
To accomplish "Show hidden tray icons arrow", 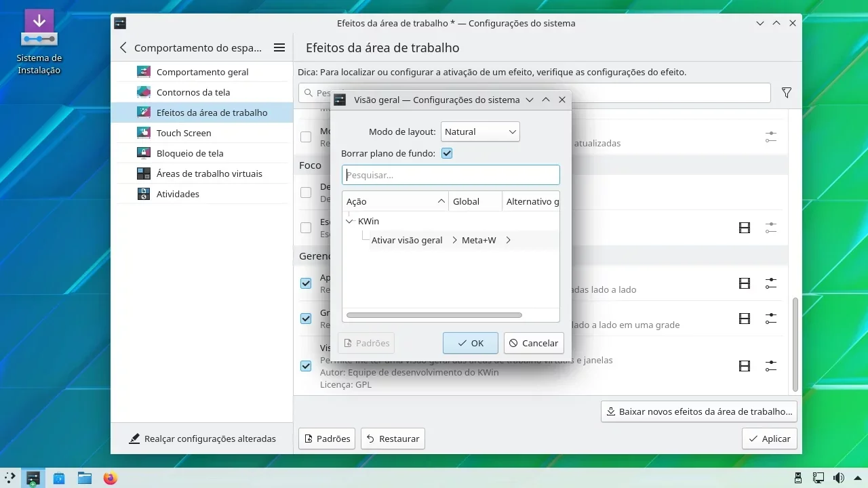I will [859, 478].
